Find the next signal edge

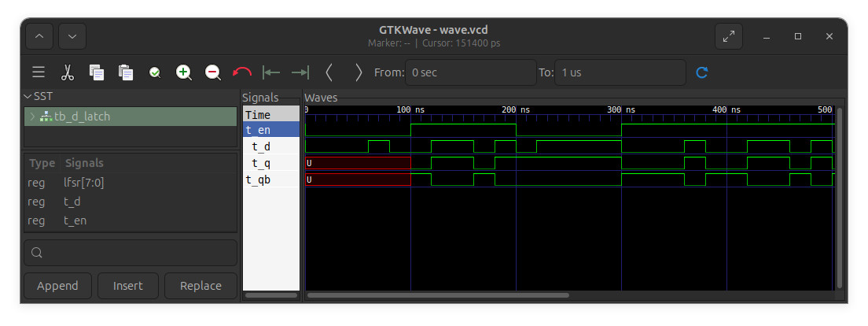click(359, 72)
